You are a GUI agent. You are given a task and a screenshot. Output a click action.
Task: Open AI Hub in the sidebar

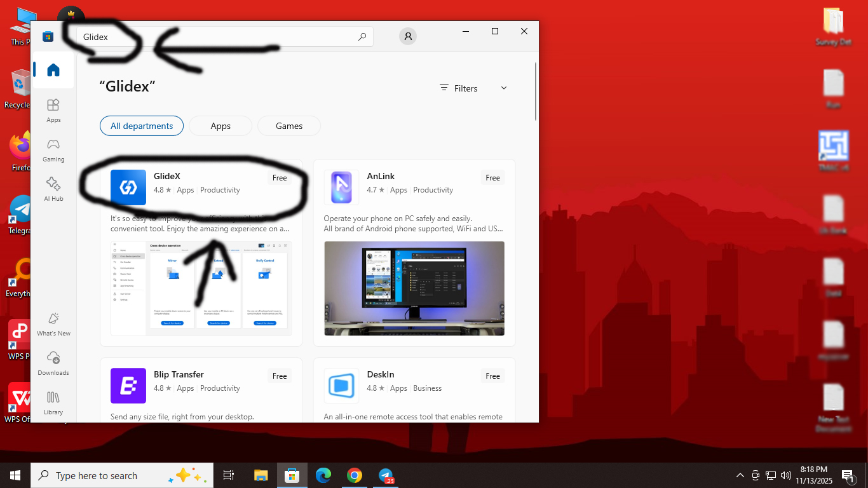tap(53, 189)
